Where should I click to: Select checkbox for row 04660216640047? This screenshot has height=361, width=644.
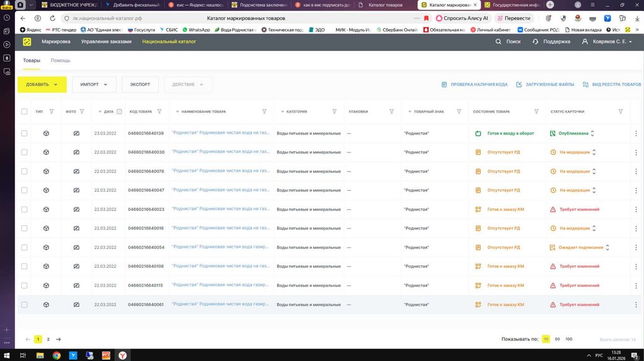pyautogui.click(x=25, y=190)
